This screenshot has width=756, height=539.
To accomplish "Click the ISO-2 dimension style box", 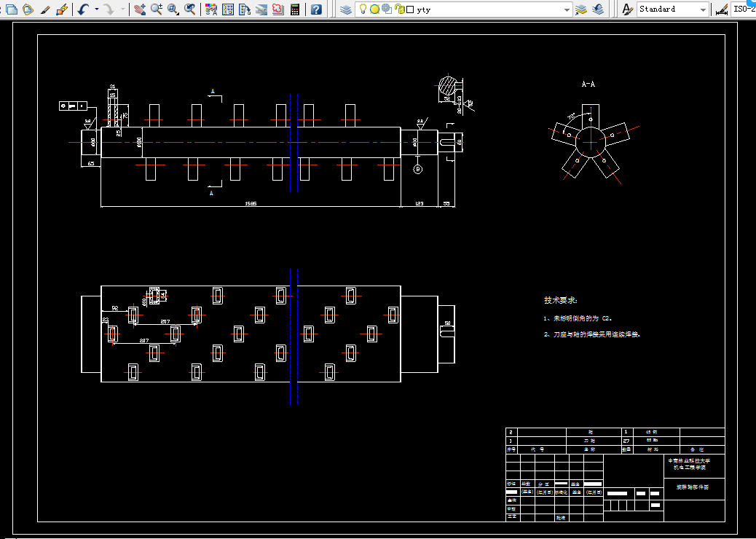I will coord(744,9).
